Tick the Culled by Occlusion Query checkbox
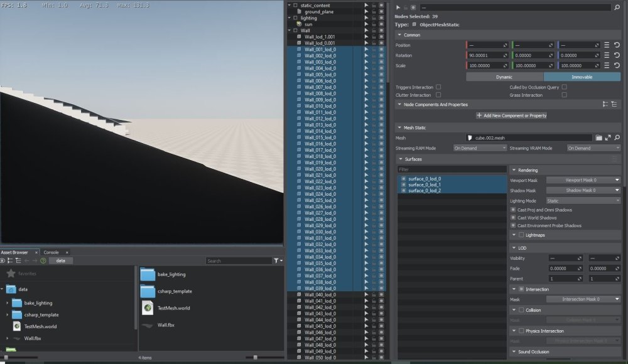The width and height of the screenshot is (628, 364). 564,87
